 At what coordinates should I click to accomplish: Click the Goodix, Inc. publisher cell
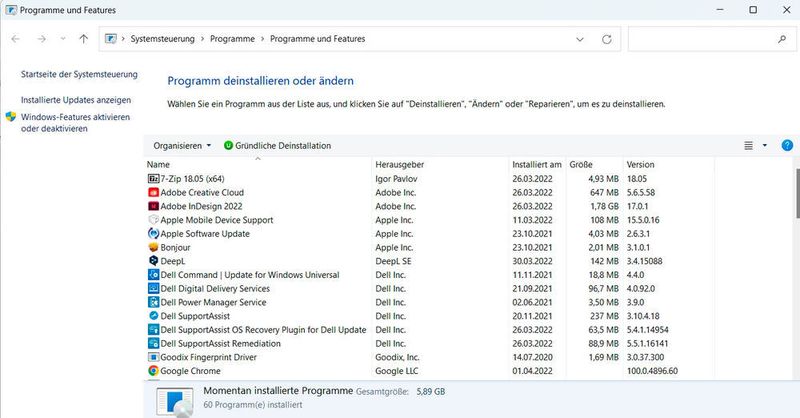coord(397,357)
